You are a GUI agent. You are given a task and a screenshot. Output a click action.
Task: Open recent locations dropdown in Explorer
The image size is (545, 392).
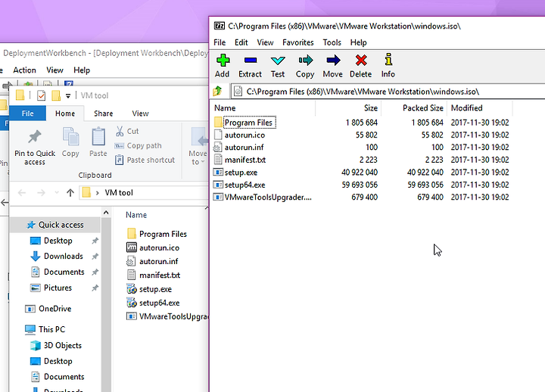[57, 192]
